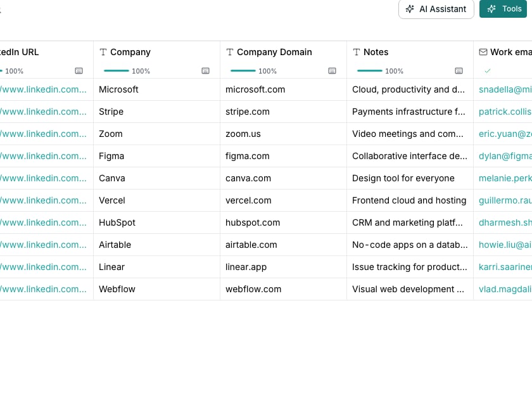Click the patrick.collis... email link
The width and height of the screenshot is (532, 393).
tap(505, 112)
